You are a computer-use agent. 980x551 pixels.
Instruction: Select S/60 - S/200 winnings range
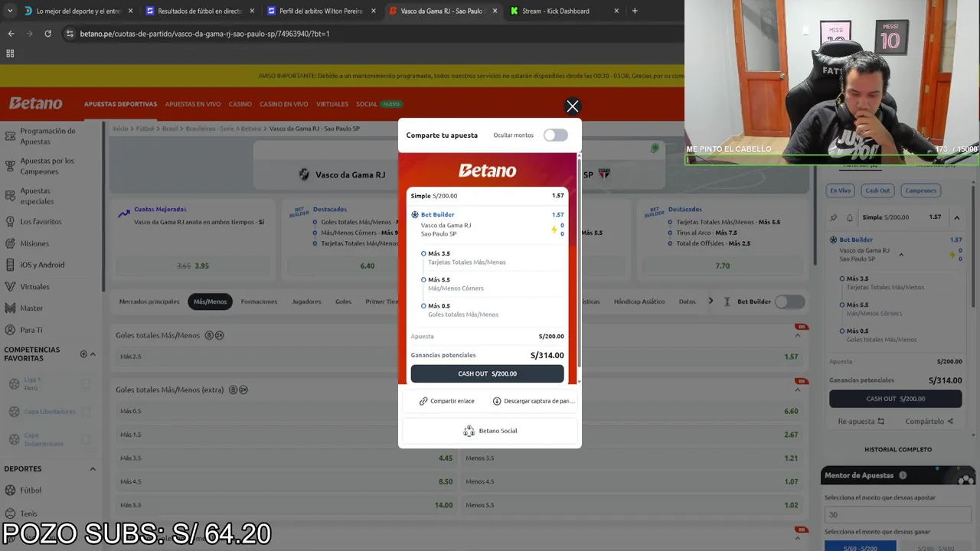[861, 547]
